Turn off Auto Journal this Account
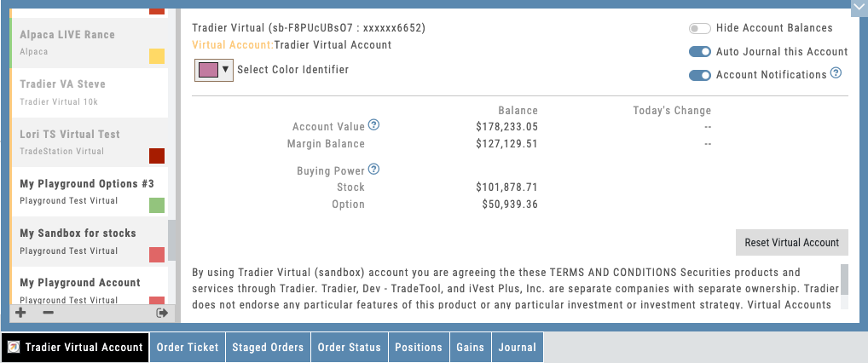The image size is (868, 363). pyautogui.click(x=700, y=52)
